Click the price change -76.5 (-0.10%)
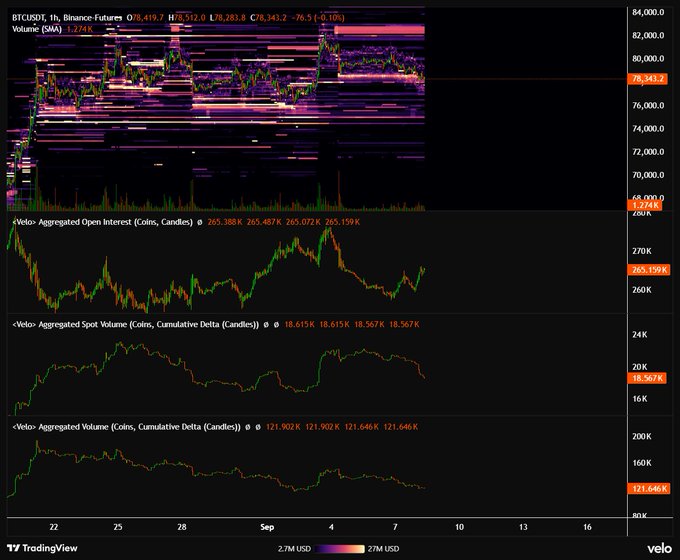Image resolution: width=680 pixels, height=560 pixels. [318, 18]
